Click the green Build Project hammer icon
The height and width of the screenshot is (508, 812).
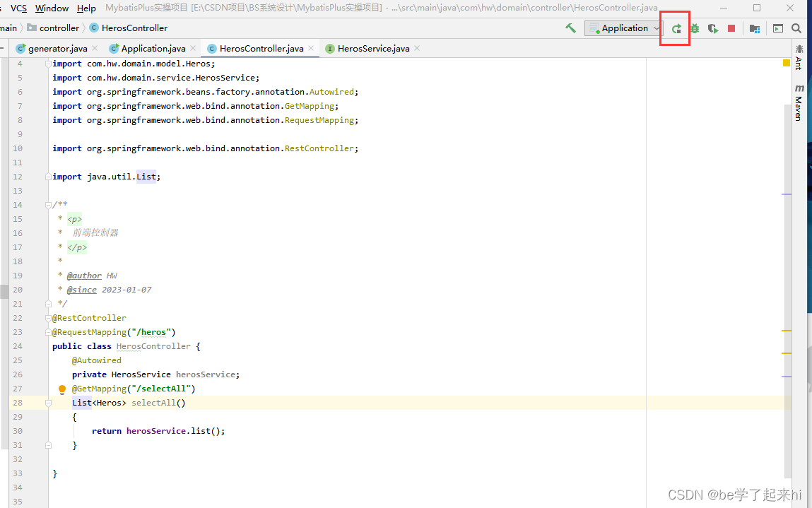click(571, 28)
